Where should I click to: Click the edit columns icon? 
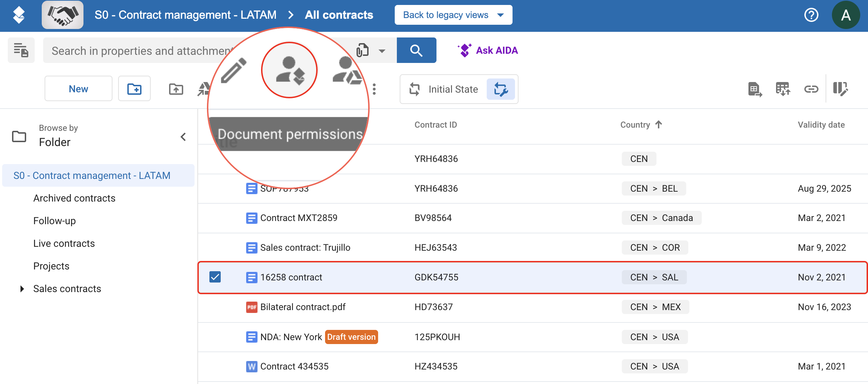coord(840,89)
